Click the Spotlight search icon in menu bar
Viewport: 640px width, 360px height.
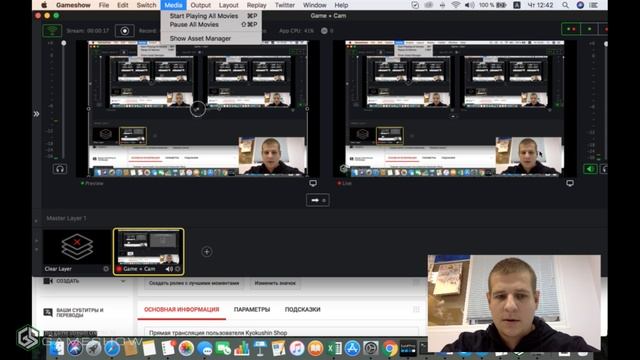pyautogui.click(x=565, y=5)
